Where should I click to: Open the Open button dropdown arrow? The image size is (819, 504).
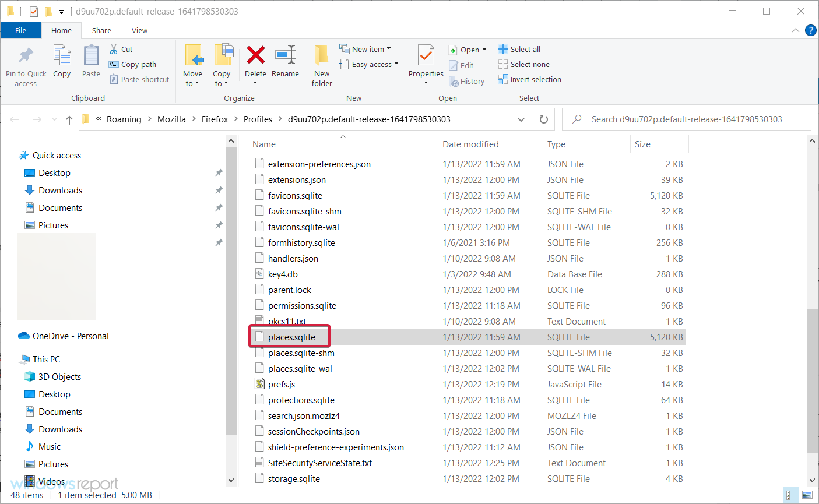[x=484, y=50]
